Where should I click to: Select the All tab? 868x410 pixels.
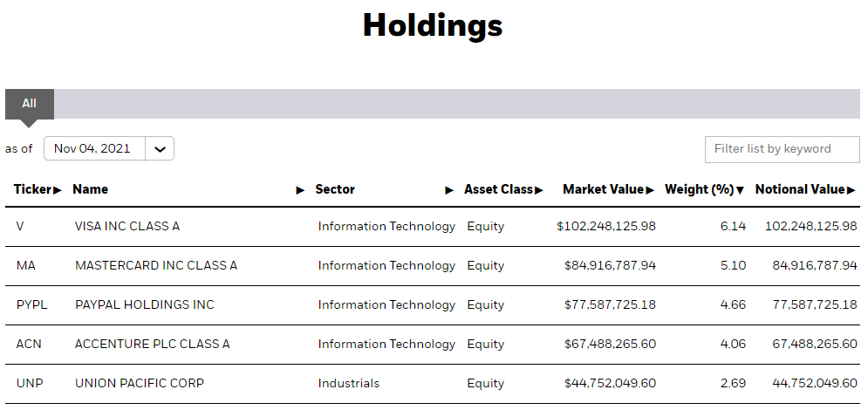(x=30, y=104)
